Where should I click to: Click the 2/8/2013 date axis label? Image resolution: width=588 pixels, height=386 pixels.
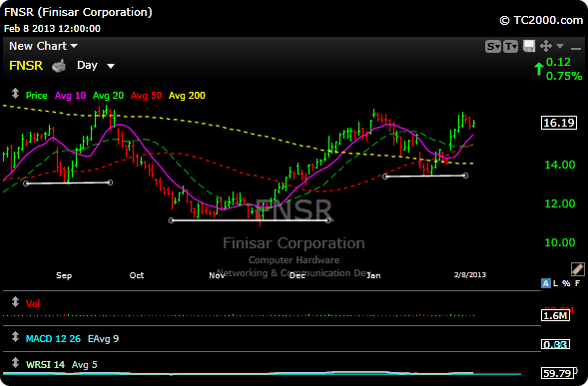coord(470,274)
